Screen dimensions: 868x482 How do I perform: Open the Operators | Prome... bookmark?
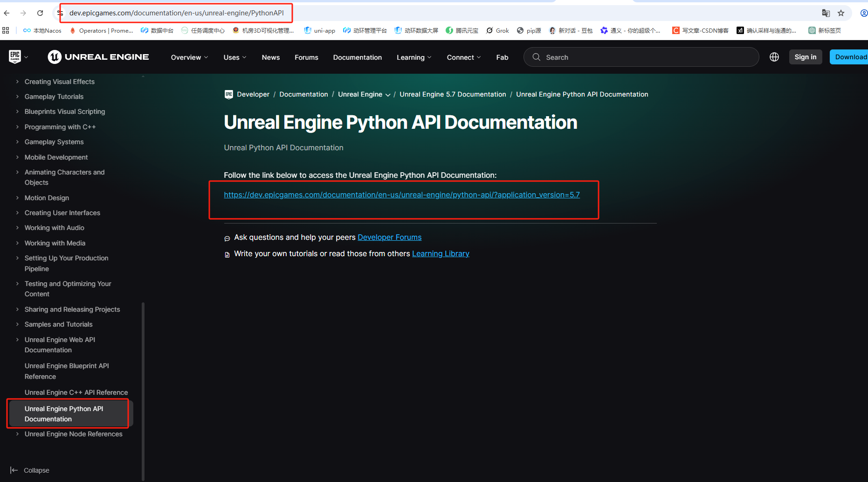click(x=101, y=30)
